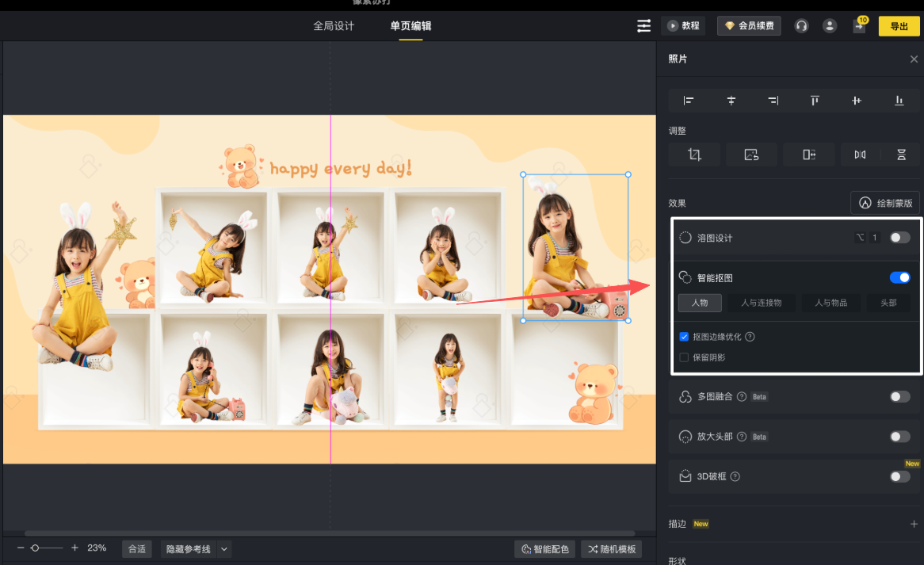Open the settings sliders icon in header
Screen dimensions: 924x565
click(643, 26)
